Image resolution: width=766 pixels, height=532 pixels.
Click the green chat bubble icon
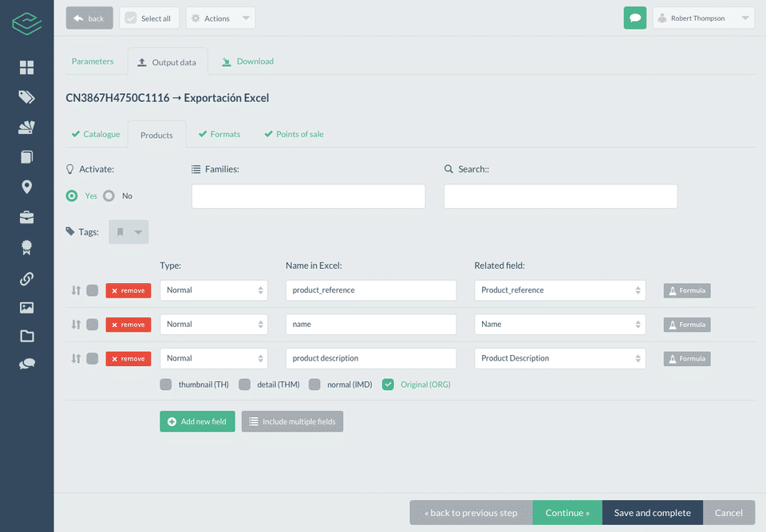634,18
